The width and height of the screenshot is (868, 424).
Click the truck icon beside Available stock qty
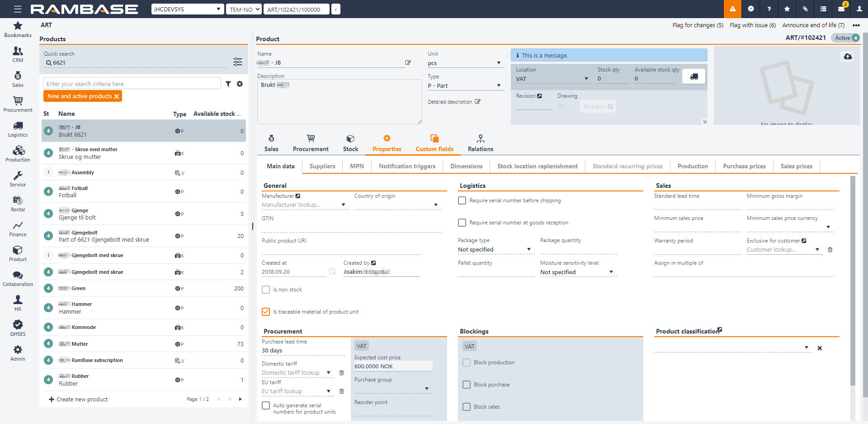tap(693, 77)
